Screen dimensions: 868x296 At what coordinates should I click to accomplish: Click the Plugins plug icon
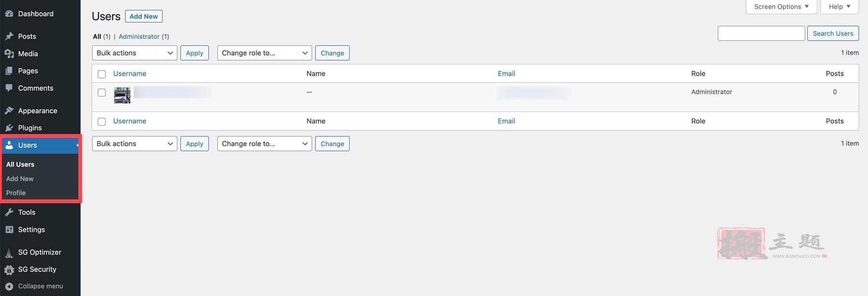coord(9,128)
